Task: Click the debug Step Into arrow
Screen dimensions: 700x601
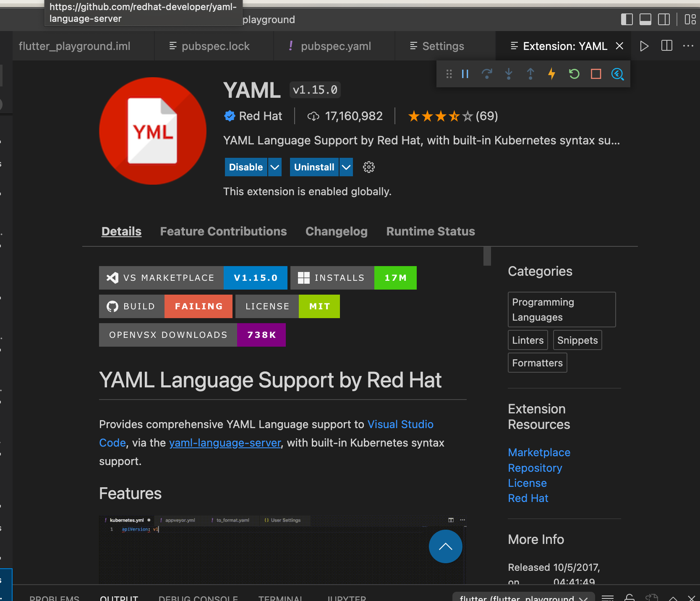Action: (509, 74)
